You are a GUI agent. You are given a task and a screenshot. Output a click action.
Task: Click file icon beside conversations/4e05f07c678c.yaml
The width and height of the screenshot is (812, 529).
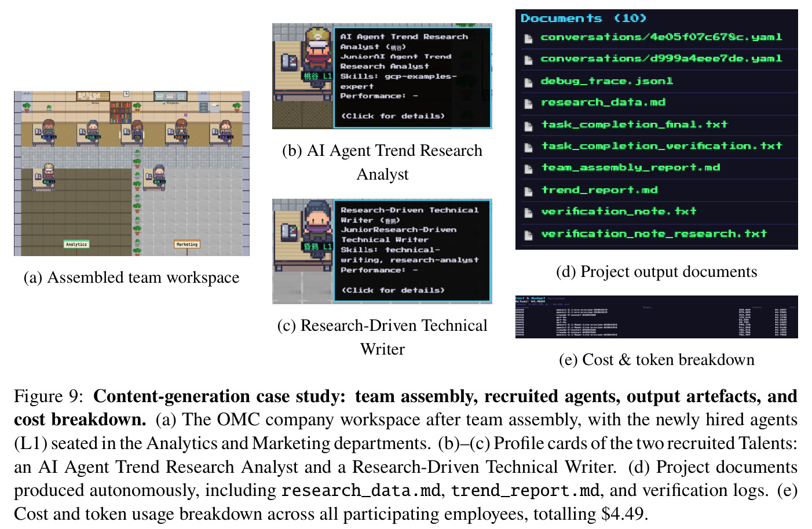pyautogui.click(x=528, y=39)
